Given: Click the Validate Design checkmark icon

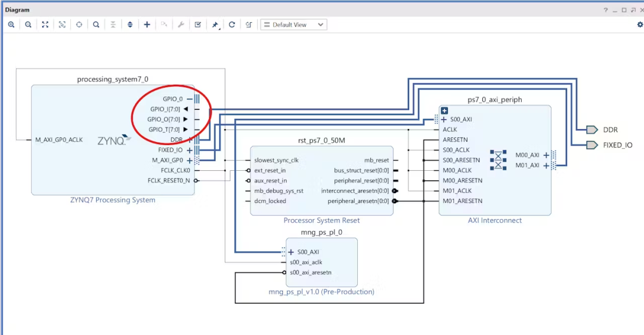Looking at the screenshot, I should pyautogui.click(x=197, y=24).
